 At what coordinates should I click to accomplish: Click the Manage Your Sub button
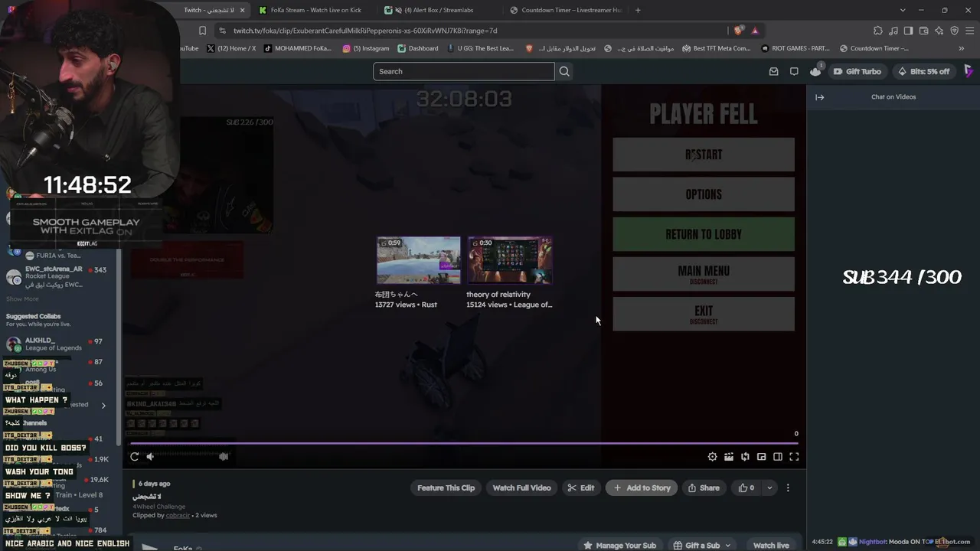(x=620, y=546)
